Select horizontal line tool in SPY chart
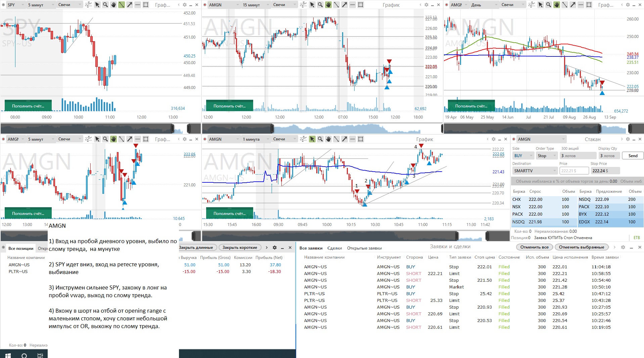This screenshot has height=358, width=644. (x=137, y=5)
